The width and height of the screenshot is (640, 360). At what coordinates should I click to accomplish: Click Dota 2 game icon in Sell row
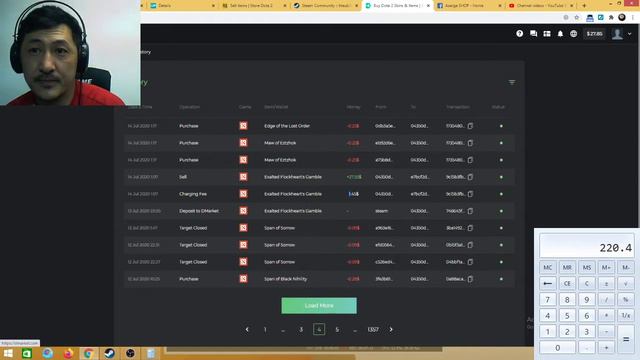point(243,177)
